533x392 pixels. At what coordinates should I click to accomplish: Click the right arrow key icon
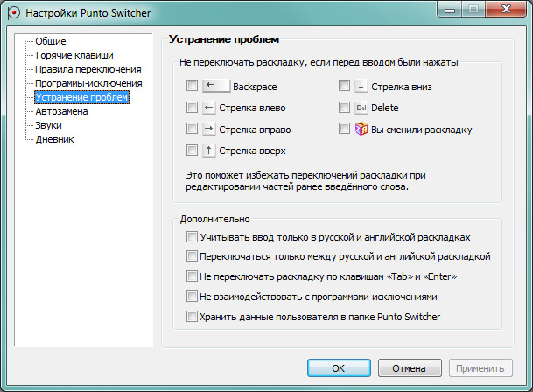coord(209,129)
